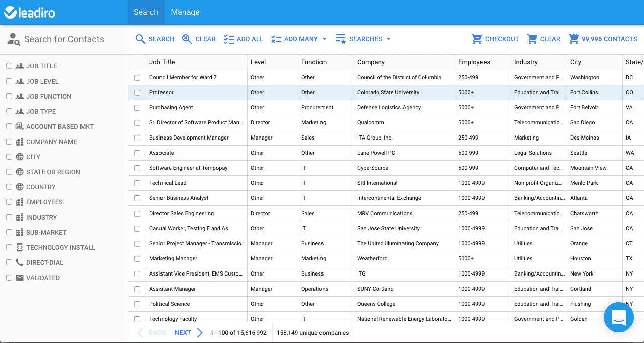Click the people icon next to JOB TYPE
644x343 pixels.
tap(20, 111)
